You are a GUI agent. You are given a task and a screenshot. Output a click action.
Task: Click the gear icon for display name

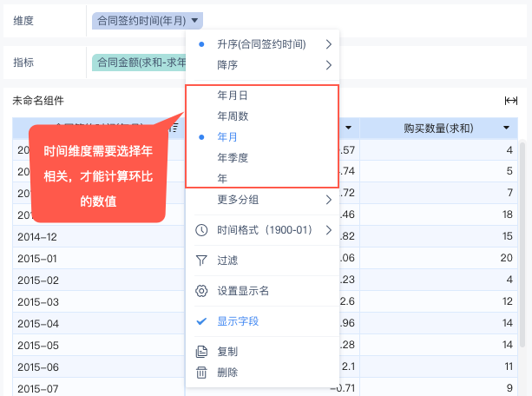pos(201,291)
